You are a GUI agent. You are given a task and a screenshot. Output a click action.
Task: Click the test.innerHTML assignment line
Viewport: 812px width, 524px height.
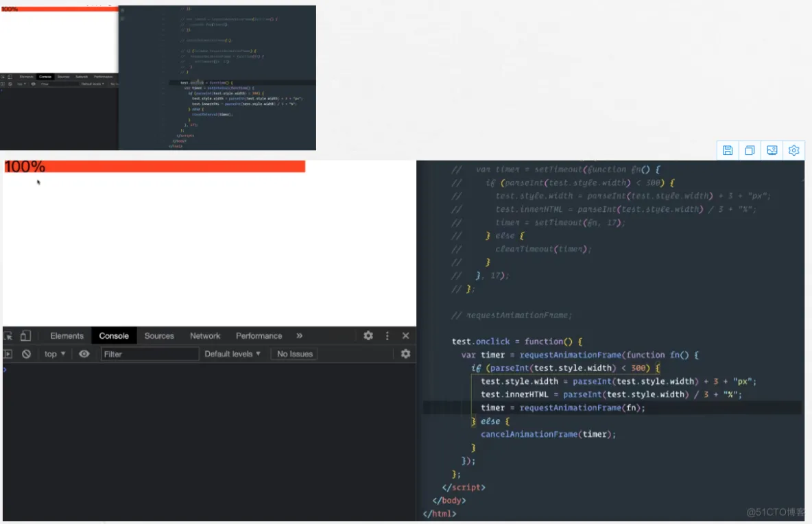tap(611, 394)
